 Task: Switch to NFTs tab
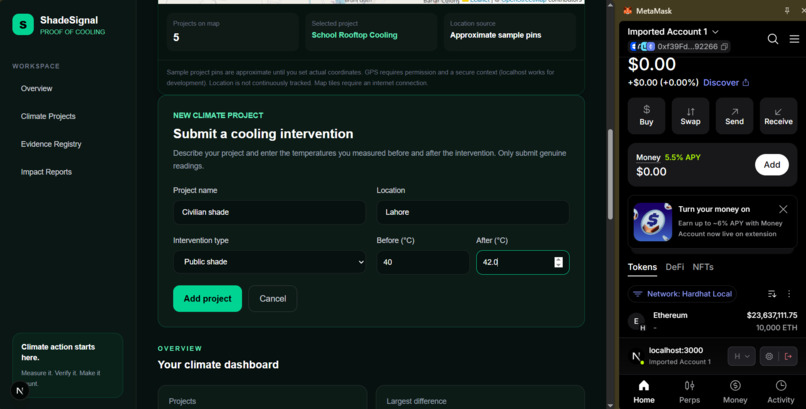(703, 267)
